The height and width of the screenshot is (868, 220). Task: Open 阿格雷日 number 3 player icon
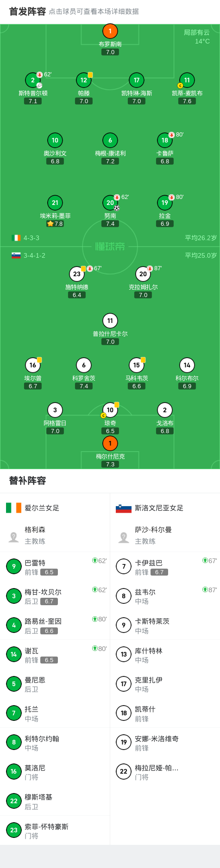tap(55, 410)
